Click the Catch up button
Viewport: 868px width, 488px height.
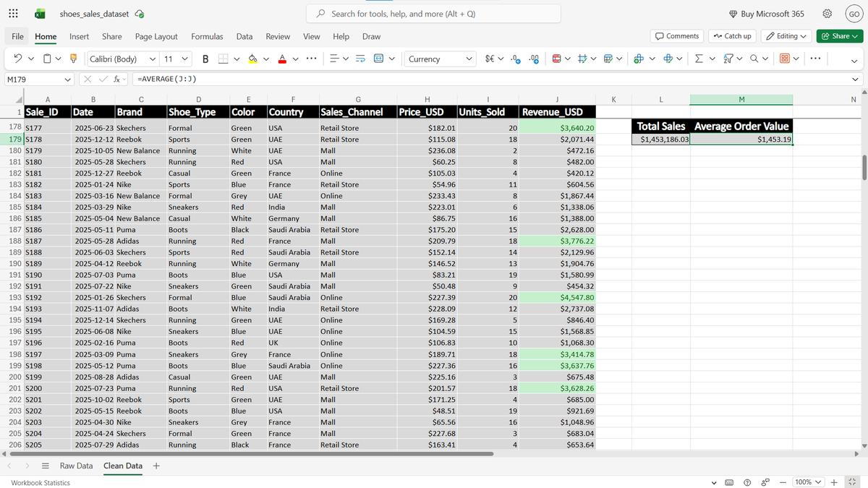tap(733, 36)
